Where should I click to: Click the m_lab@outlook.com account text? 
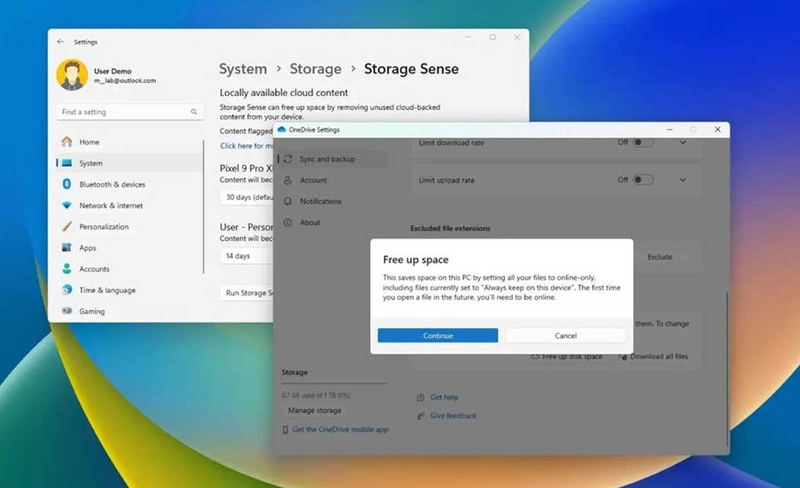(125, 81)
